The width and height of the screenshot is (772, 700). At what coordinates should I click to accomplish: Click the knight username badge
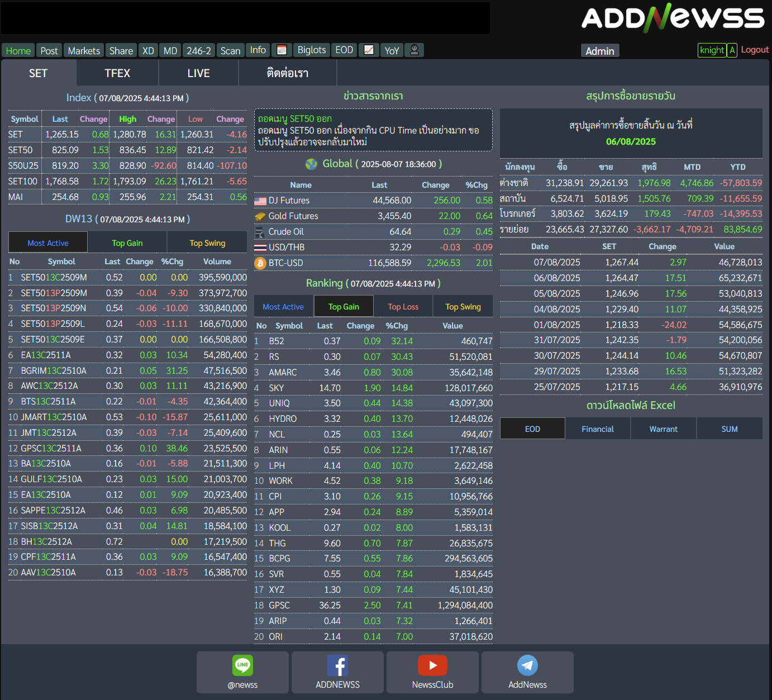(712, 50)
